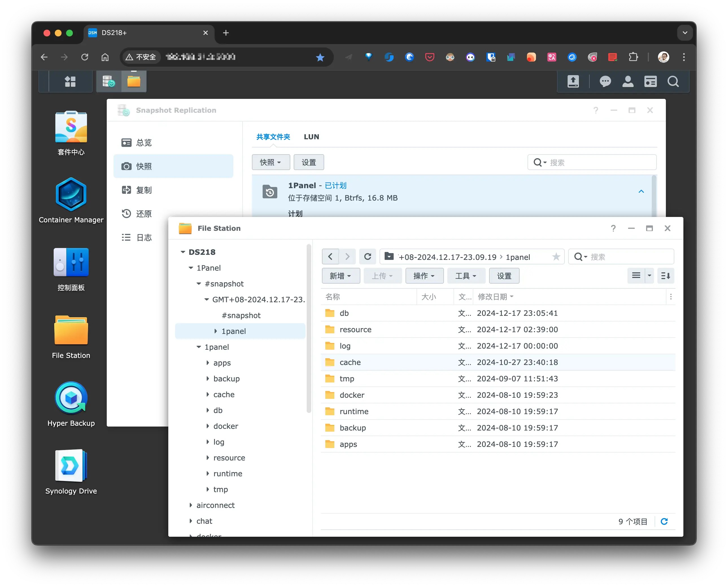The image size is (728, 587).
Task: Click the folder tree vertical scrollbar
Action: point(309,328)
